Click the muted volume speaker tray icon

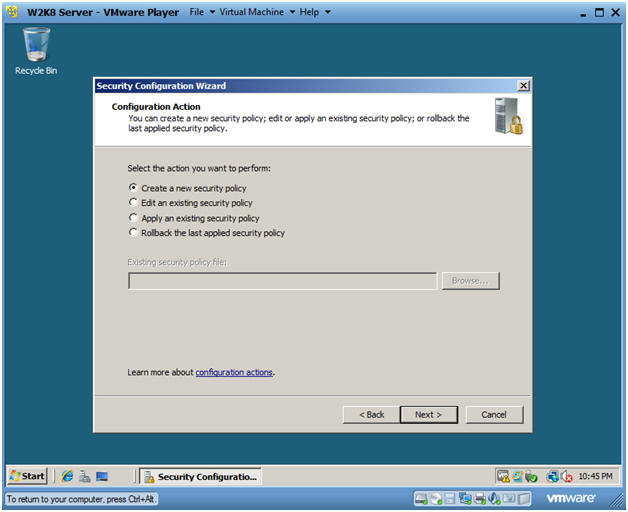(567, 476)
